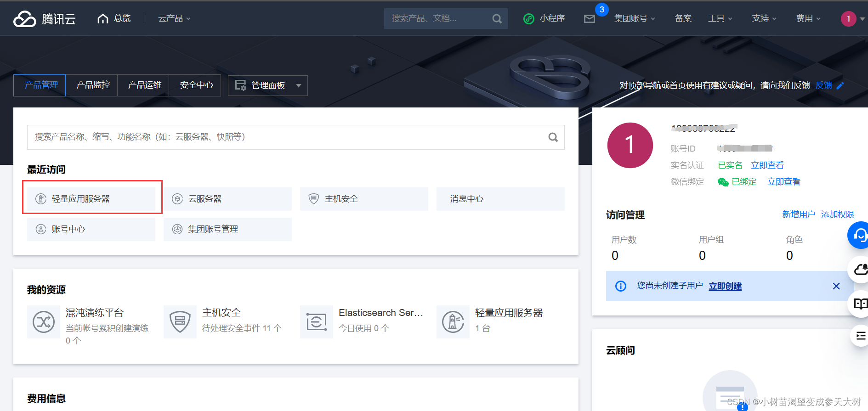Expand the Cloud Products dropdown
This screenshot has width=868, height=411.
[174, 18]
